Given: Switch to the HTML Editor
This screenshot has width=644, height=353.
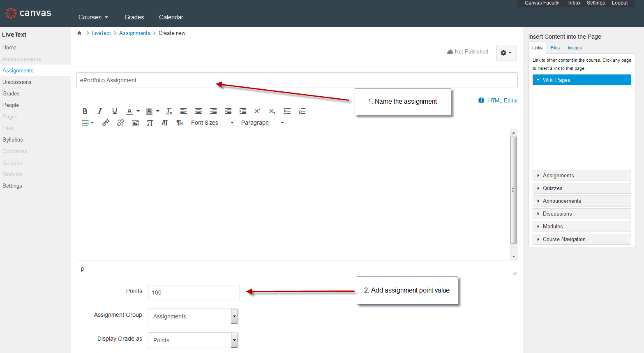Looking at the screenshot, I should click(502, 100).
